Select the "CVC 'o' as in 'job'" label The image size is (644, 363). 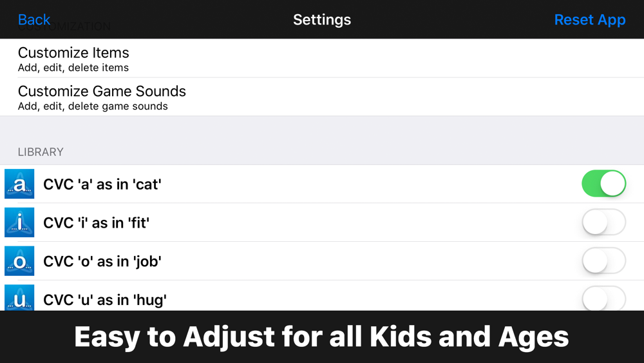coord(102,262)
